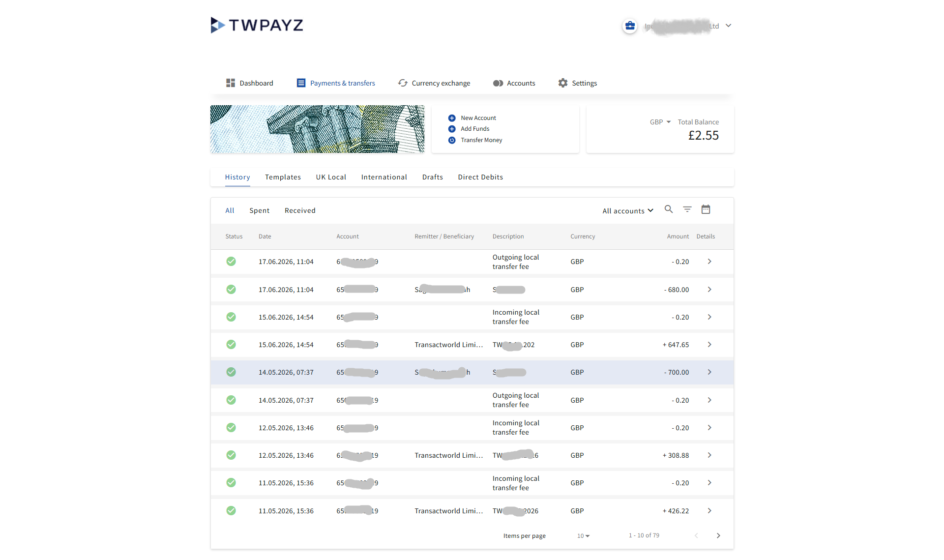Open Settings from the navigation bar
944x560 pixels.
click(578, 83)
